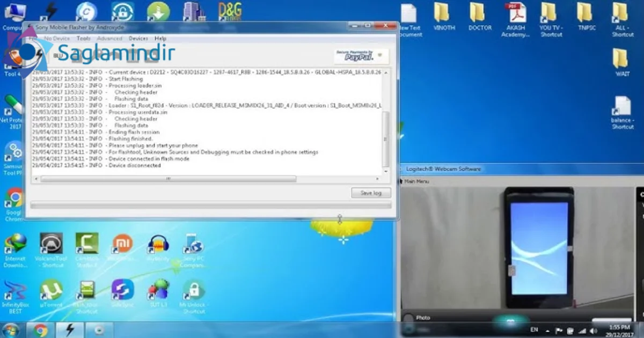The width and height of the screenshot is (644, 338).
Task: Select the "Device disconnected" log entry
Action: (x=134, y=165)
